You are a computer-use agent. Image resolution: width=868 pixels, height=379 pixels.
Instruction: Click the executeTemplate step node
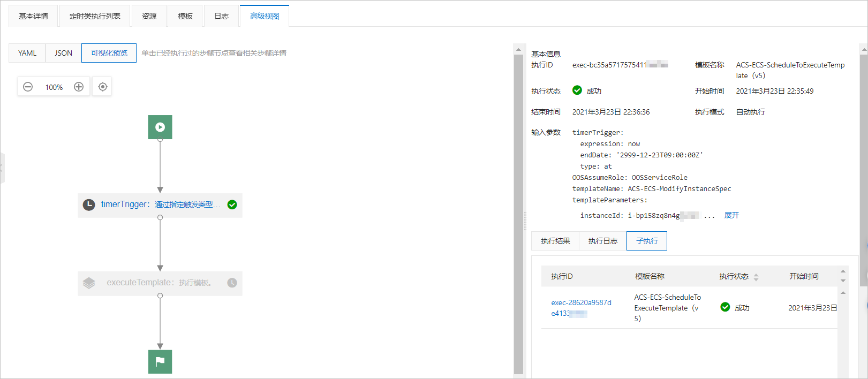(x=160, y=283)
